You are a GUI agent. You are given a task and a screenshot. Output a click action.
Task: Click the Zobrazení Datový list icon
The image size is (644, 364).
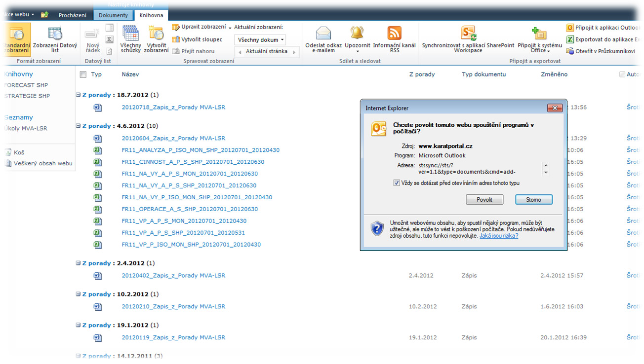55,34
